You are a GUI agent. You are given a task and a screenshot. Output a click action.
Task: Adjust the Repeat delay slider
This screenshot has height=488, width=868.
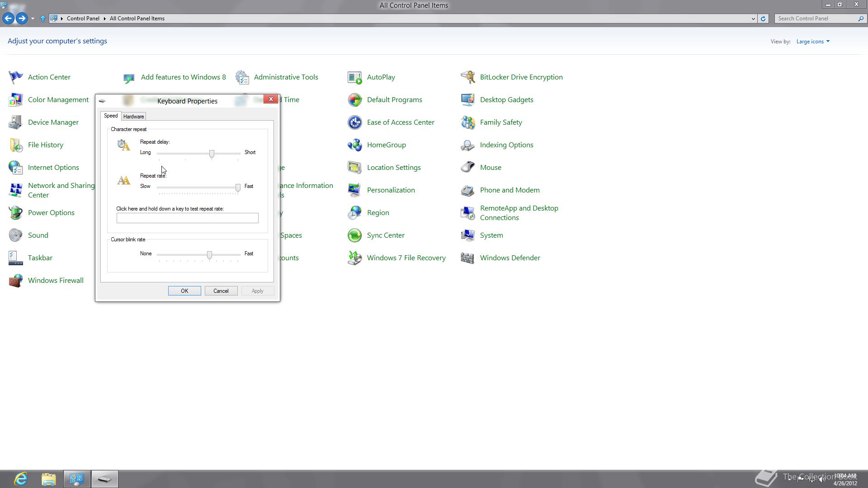click(212, 154)
